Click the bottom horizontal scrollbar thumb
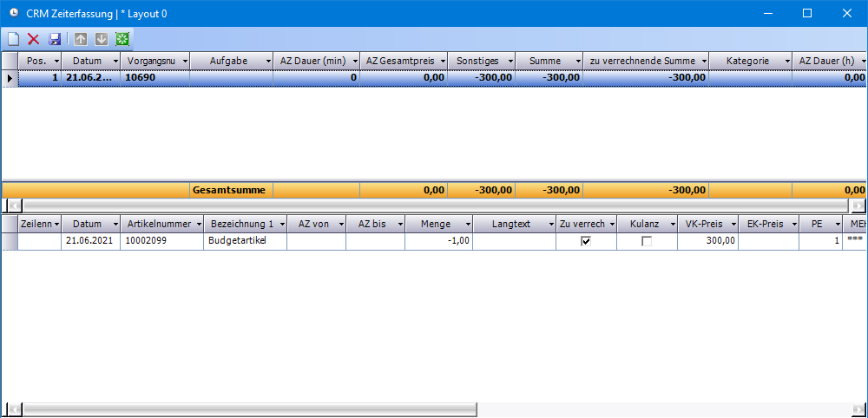This screenshot has width=868, height=418. pos(247,409)
